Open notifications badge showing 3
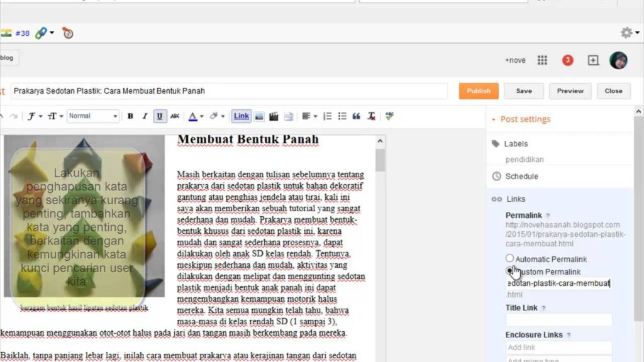This screenshot has height=362, width=644. click(x=568, y=60)
